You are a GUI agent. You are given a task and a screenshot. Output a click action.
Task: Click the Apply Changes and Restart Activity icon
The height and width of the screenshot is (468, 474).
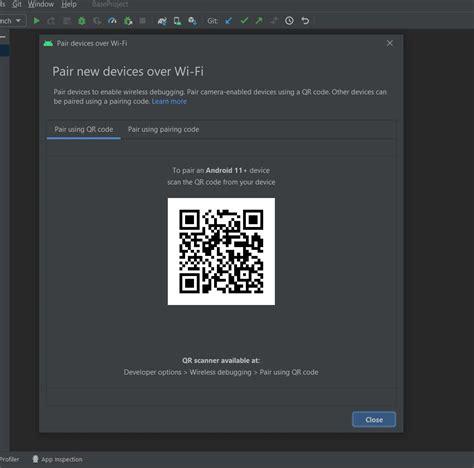pyautogui.click(x=51, y=21)
